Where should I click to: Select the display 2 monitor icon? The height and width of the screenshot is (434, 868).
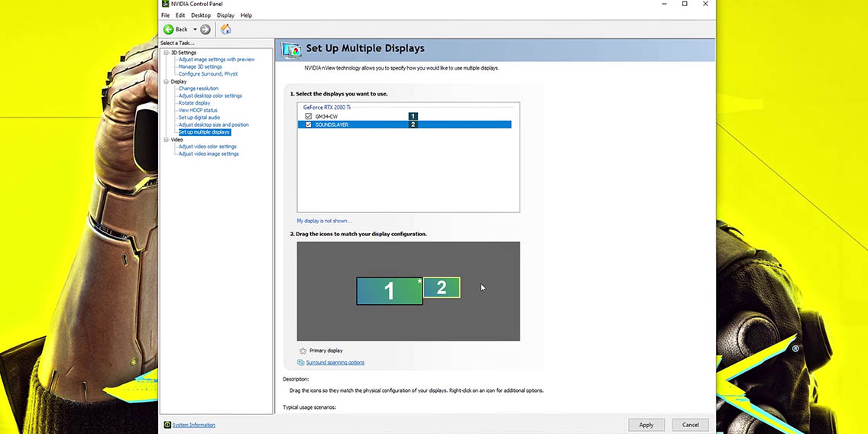(x=441, y=287)
